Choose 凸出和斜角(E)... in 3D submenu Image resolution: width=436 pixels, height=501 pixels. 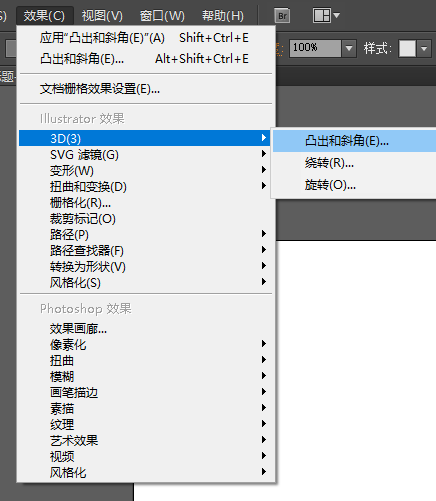click(354, 141)
